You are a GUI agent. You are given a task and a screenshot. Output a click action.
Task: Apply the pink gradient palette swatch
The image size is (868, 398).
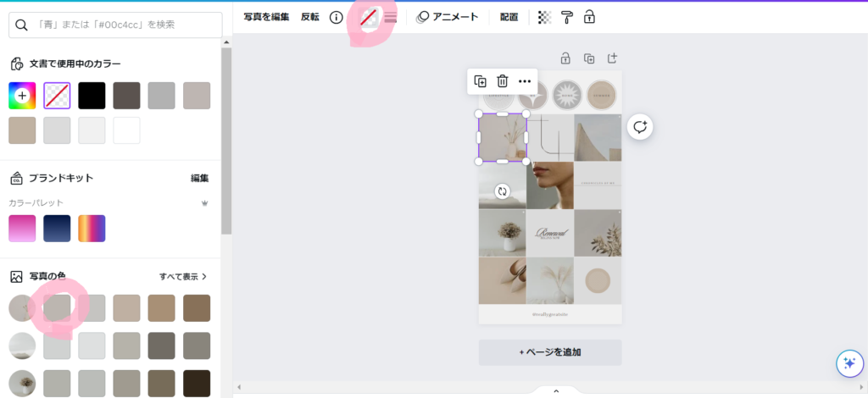[x=22, y=229]
